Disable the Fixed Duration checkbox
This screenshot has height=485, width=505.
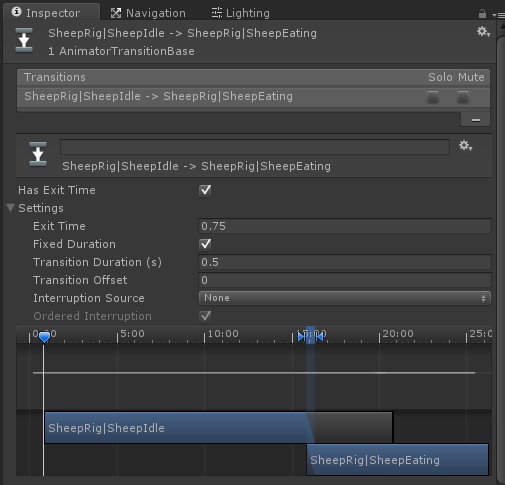click(x=205, y=244)
